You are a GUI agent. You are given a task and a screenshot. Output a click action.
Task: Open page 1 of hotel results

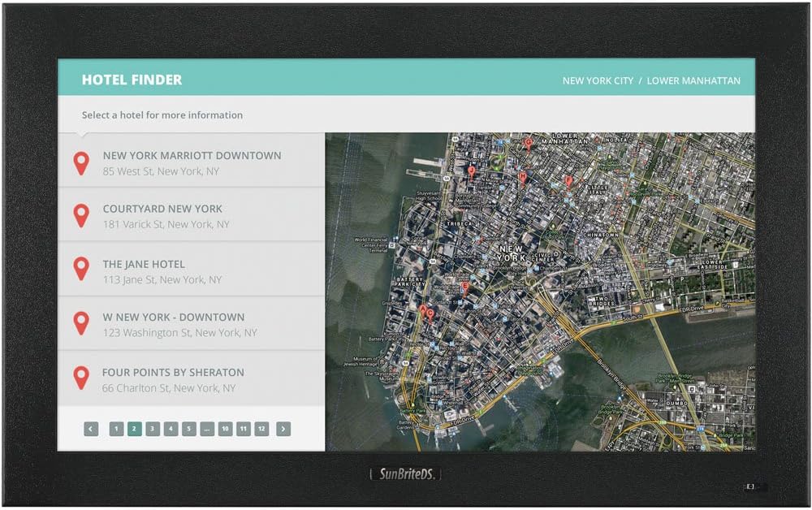(x=116, y=429)
